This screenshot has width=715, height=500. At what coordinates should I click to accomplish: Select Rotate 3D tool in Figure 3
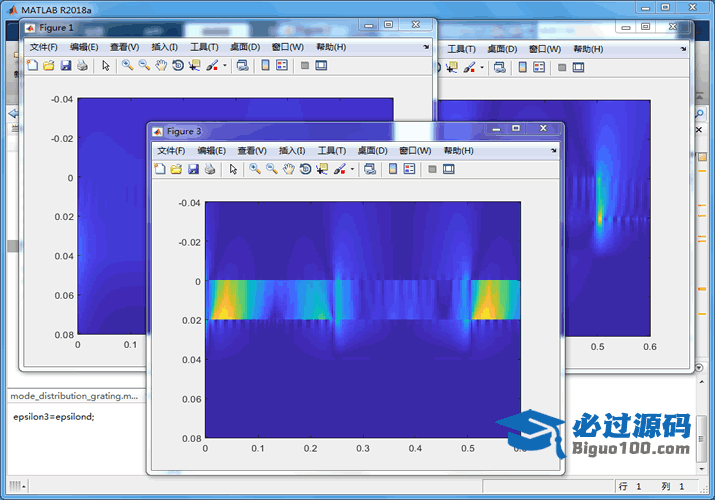click(306, 169)
